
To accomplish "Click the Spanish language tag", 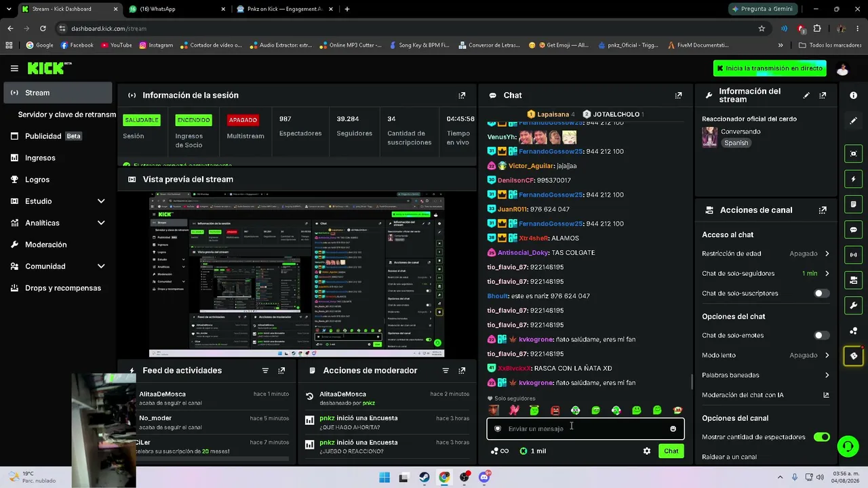I will [736, 143].
